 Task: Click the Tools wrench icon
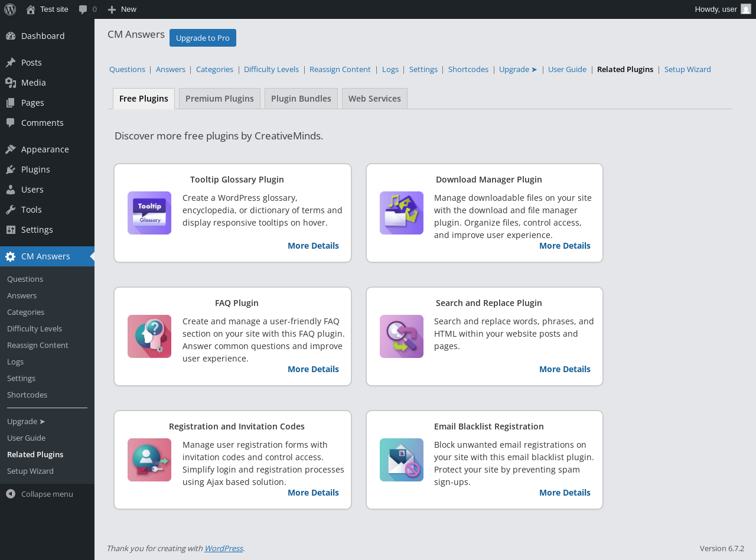pyautogui.click(x=11, y=210)
